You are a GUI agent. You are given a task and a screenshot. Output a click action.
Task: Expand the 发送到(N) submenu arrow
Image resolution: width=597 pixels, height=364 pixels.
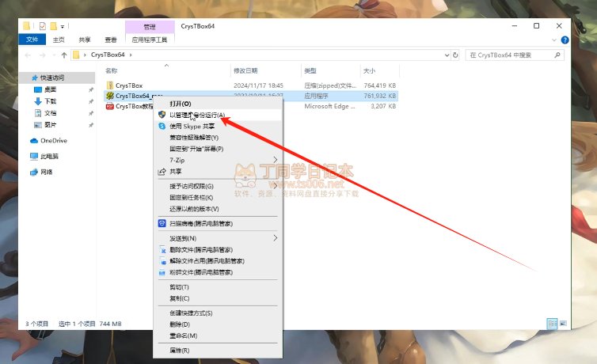(276, 238)
